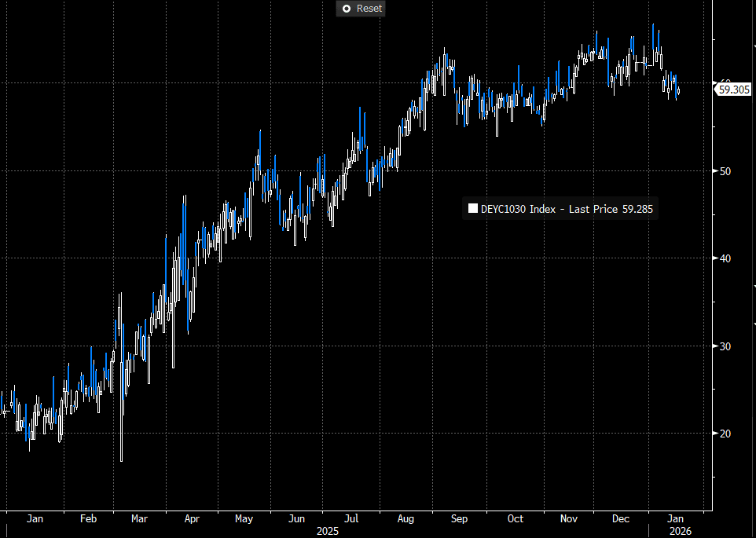Click the Mar month label
Image resolution: width=756 pixels, height=538 pixels.
click(x=138, y=519)
